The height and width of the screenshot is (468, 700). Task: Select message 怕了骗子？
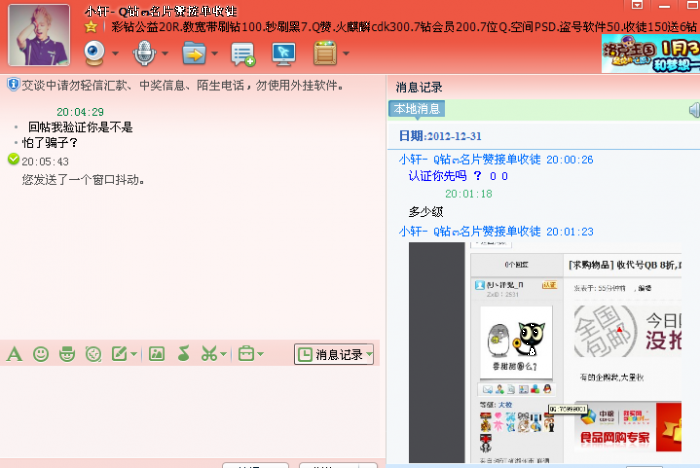coord(50,143)
